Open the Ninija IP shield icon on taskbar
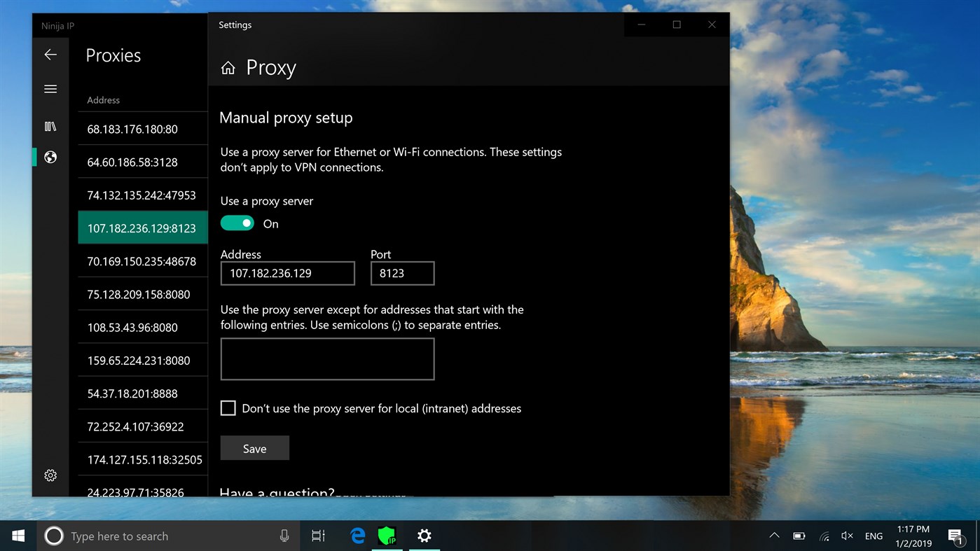Viewport: 980px width, 551px height. click(388, 536)
